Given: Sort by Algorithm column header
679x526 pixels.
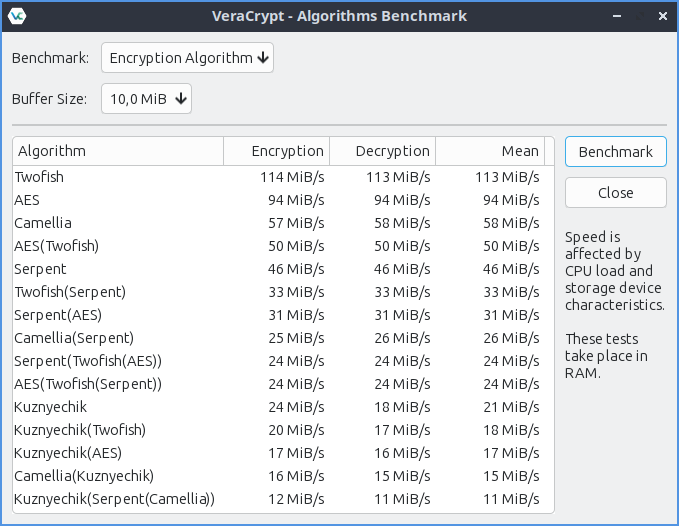Looking at the screenshot, I should 118,151.
